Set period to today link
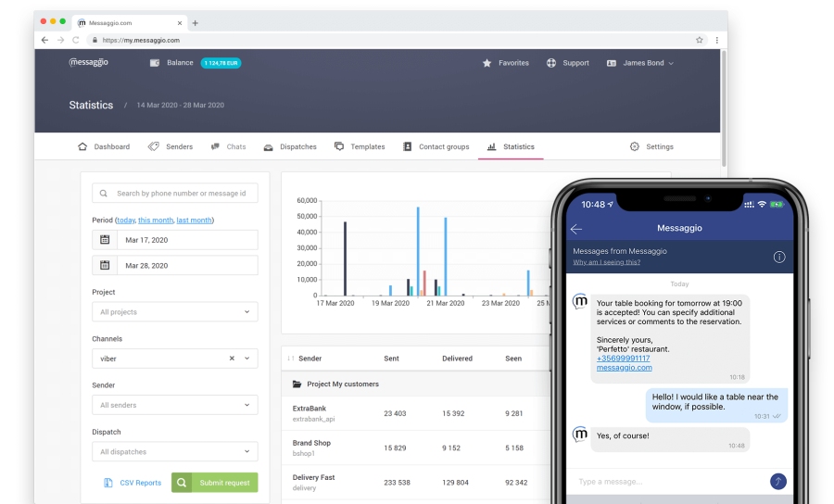This screenshot has width=834, height=504. 126,220
